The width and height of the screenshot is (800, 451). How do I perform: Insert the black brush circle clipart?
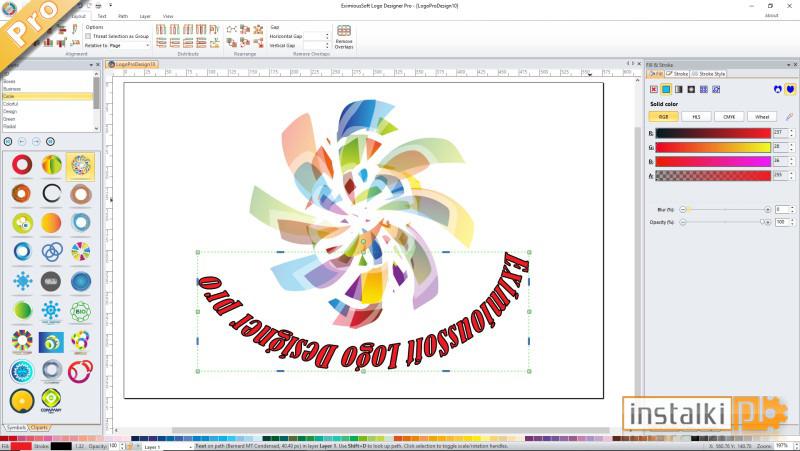point(52,194)
